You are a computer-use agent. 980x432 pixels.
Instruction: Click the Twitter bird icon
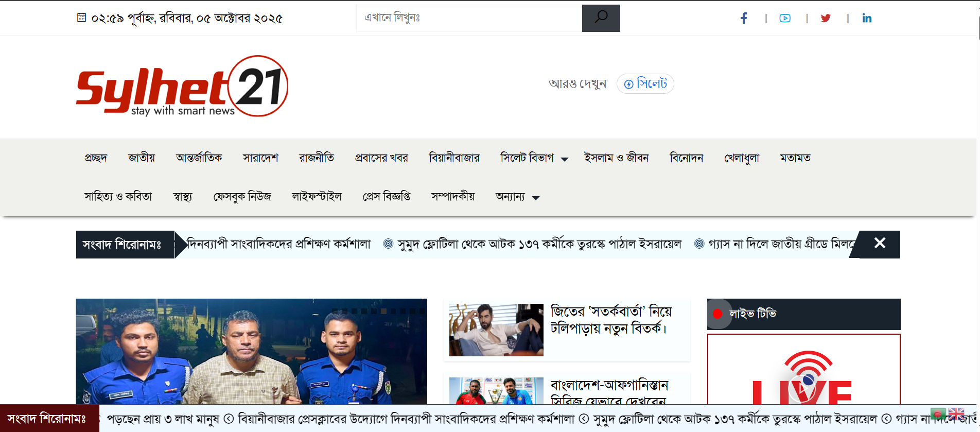pyautogui.click(x=826, y=19)
